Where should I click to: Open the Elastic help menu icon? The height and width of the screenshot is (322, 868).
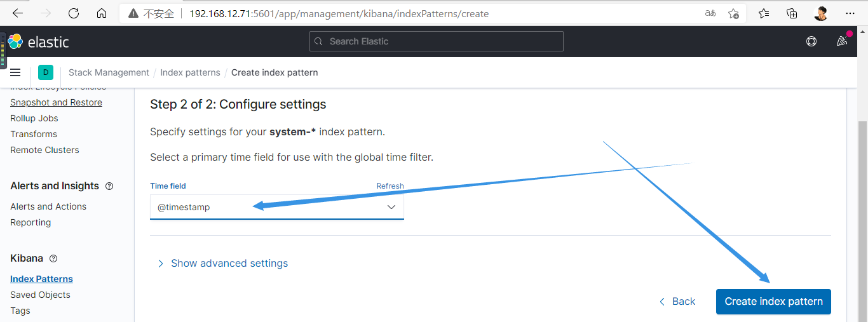811,41
